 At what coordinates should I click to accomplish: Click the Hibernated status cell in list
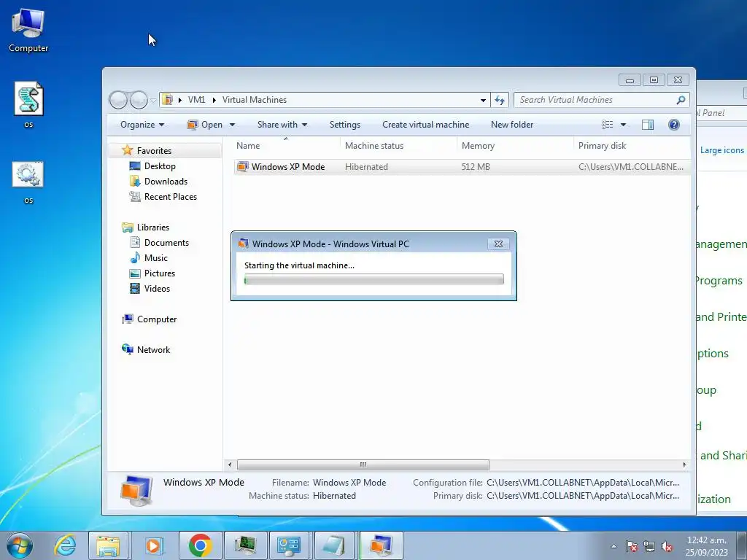[366, 167]
